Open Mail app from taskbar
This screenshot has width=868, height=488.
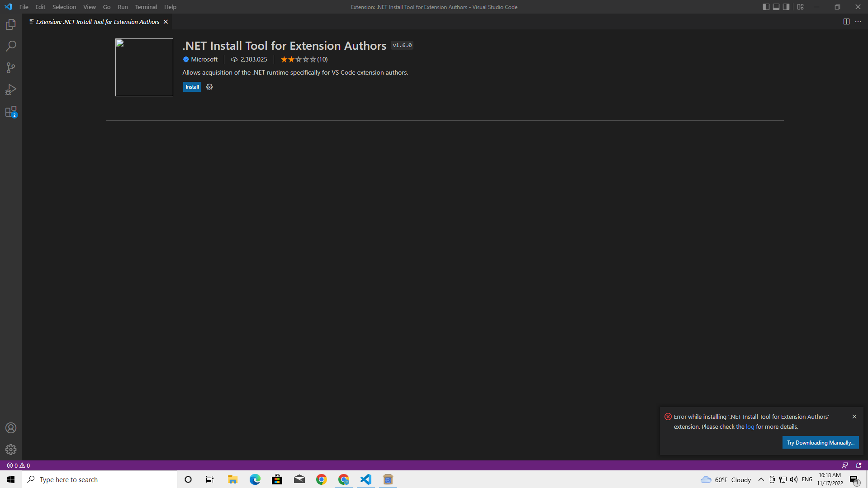[299, 479]
